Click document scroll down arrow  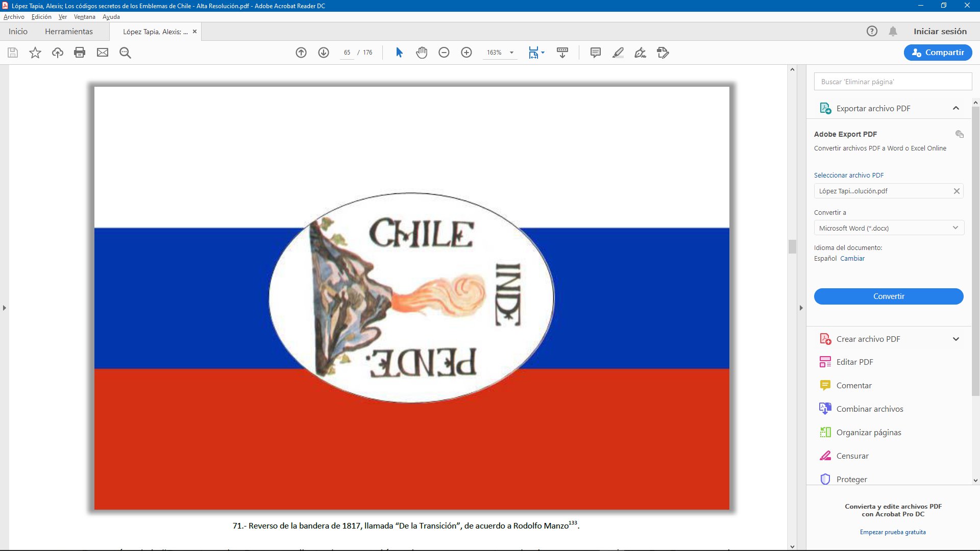[792, 546]
